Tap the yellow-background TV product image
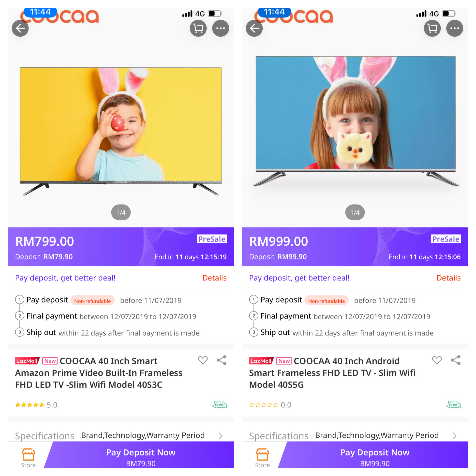Image resolution: width=476 pixels, height=476 pixels. point(121,131)
